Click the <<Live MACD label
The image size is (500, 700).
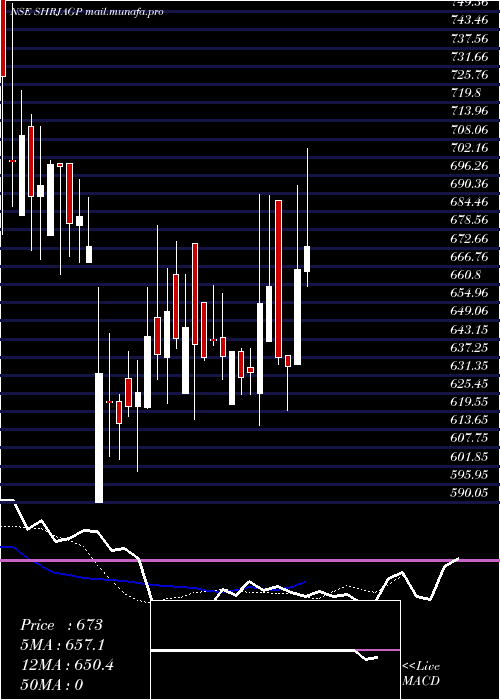click(421, 673)
